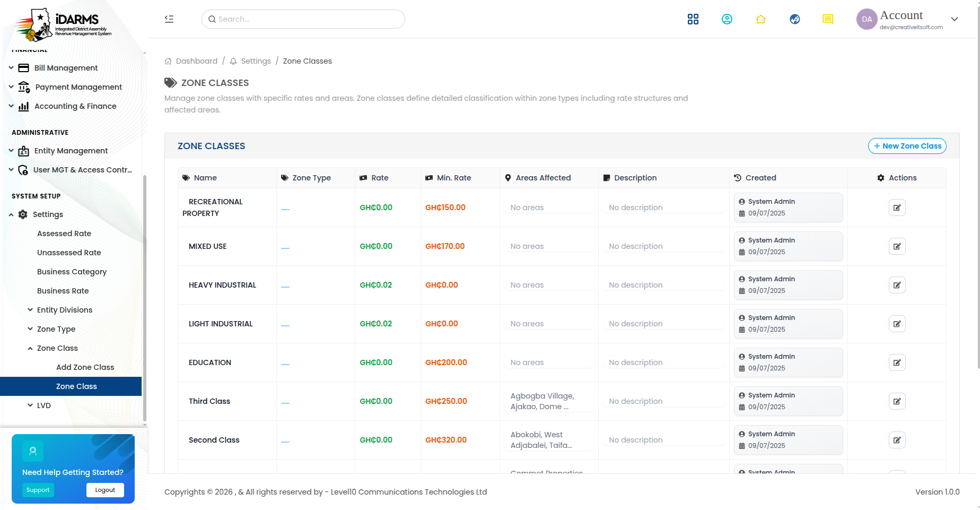Click the New Zone Class button

pyautogui.click(x=907, y=146)
